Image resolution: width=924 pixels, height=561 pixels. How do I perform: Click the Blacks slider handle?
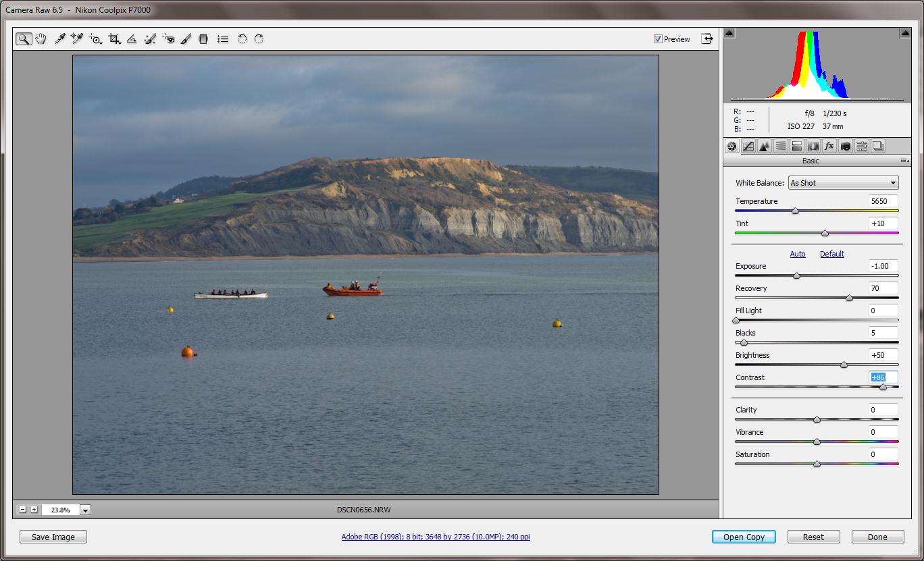click(744, 343)
